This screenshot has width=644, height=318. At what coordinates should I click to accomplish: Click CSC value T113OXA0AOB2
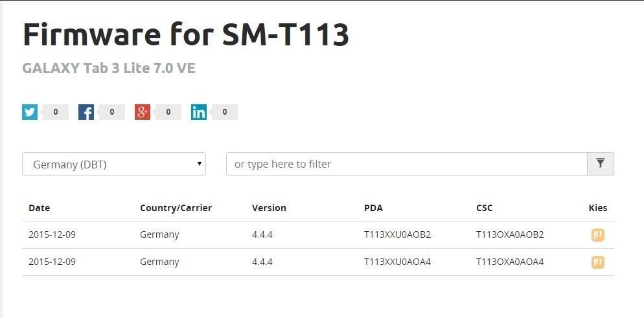pos(510,234)
